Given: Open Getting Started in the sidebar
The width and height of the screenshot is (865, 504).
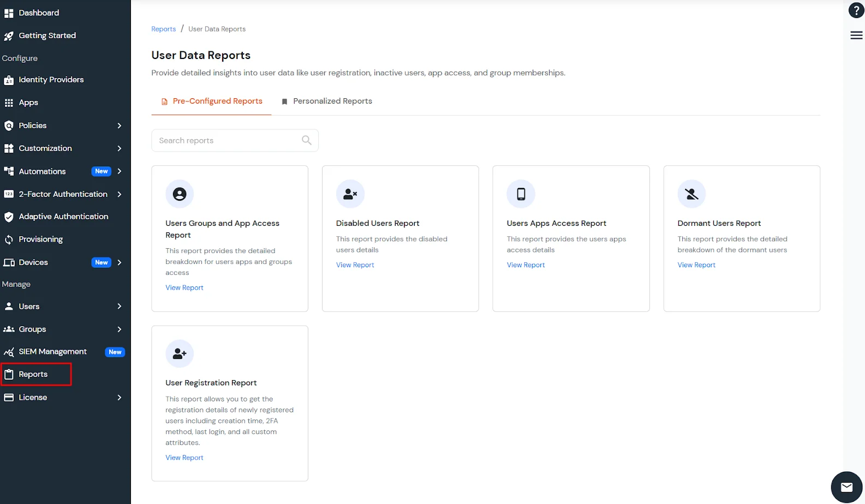Looking at the screenshot, I should 47,36.
